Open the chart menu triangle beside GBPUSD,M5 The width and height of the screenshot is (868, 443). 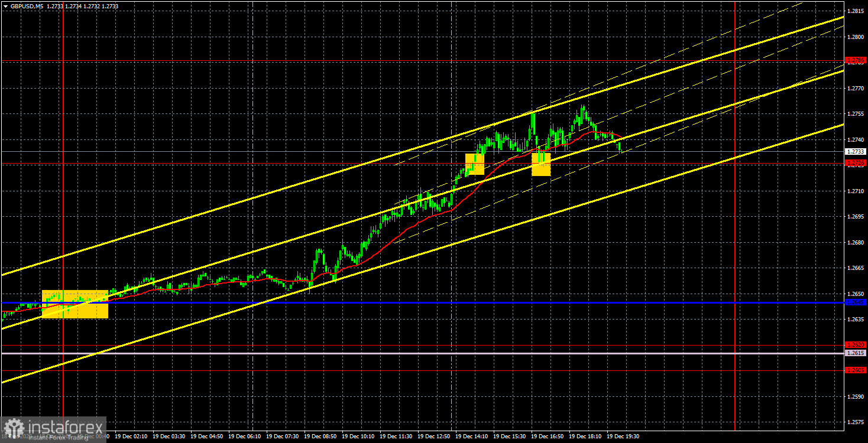point(5,6)
